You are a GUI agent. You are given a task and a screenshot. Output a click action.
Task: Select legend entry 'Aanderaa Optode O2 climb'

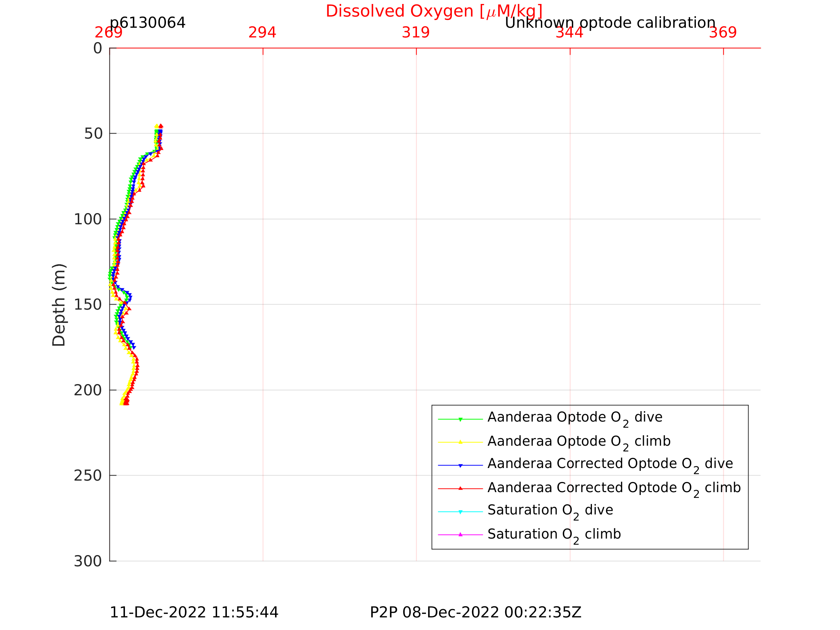point(579,442)
